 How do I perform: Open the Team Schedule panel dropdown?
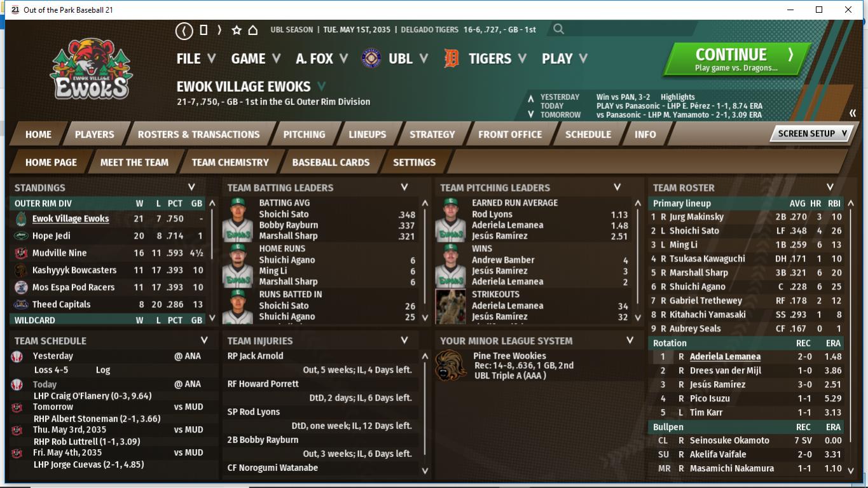coord(204,340)
